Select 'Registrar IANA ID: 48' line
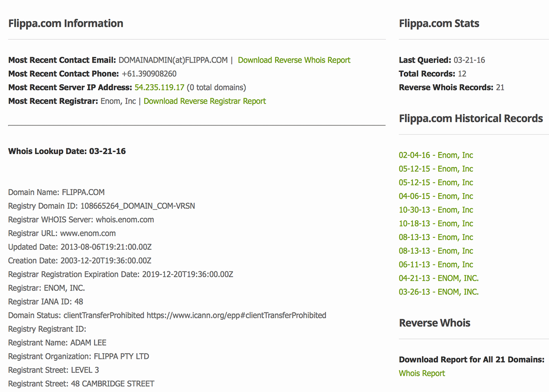Screen dimensions: 549x392 click(x=46, y=302)
